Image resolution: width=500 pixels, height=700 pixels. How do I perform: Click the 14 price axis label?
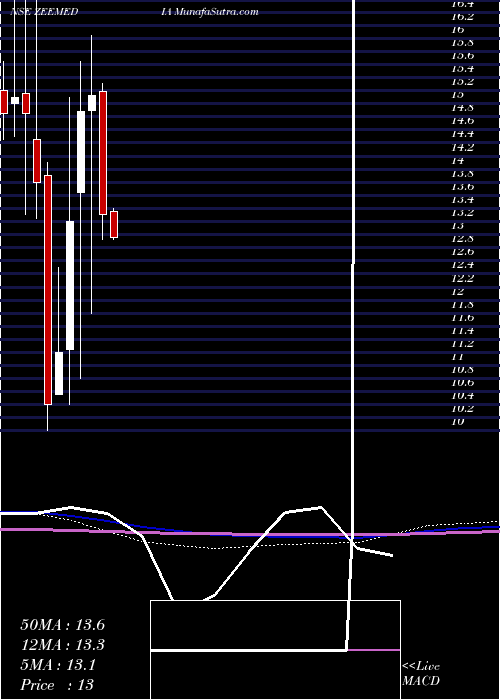pos(458,160)
